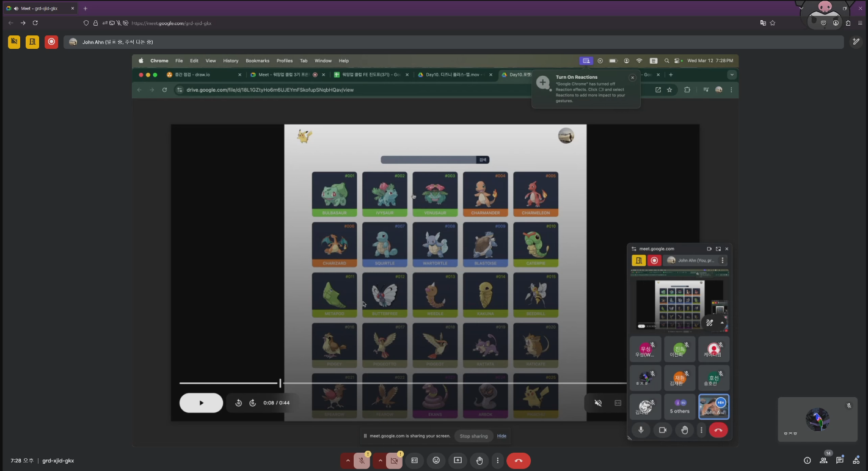Toggle camera in the bottom Meet bar
The image size is (868, 471).
click(x=394, y=461)
